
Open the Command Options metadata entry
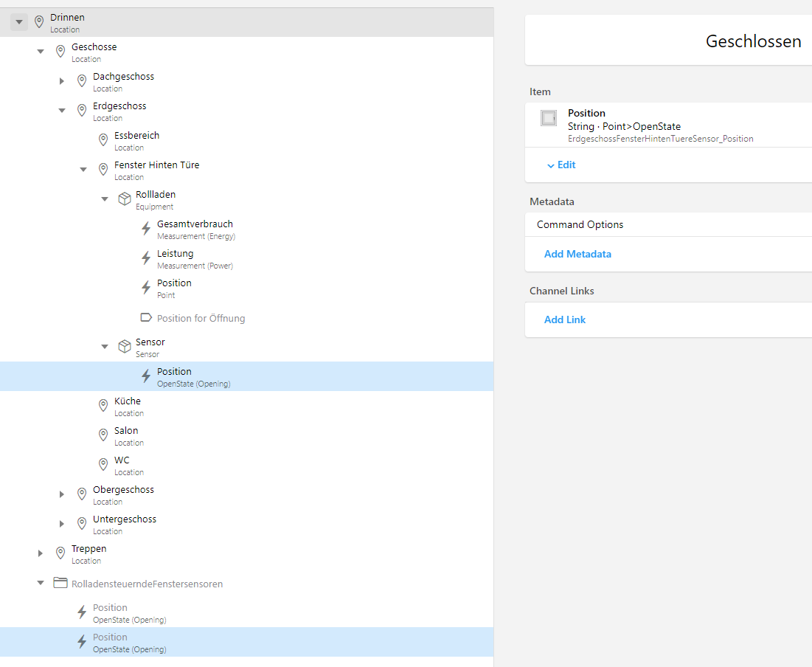580,224
